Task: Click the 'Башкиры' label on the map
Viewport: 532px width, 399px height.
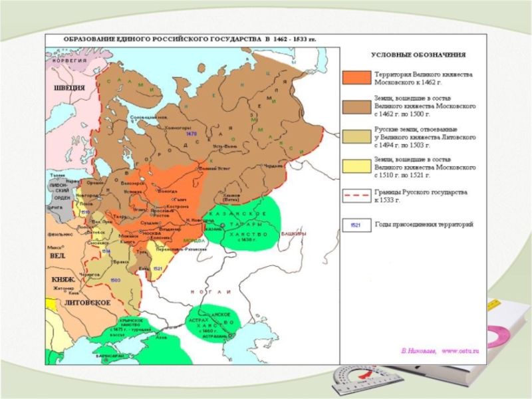Action: pos(293,233)
